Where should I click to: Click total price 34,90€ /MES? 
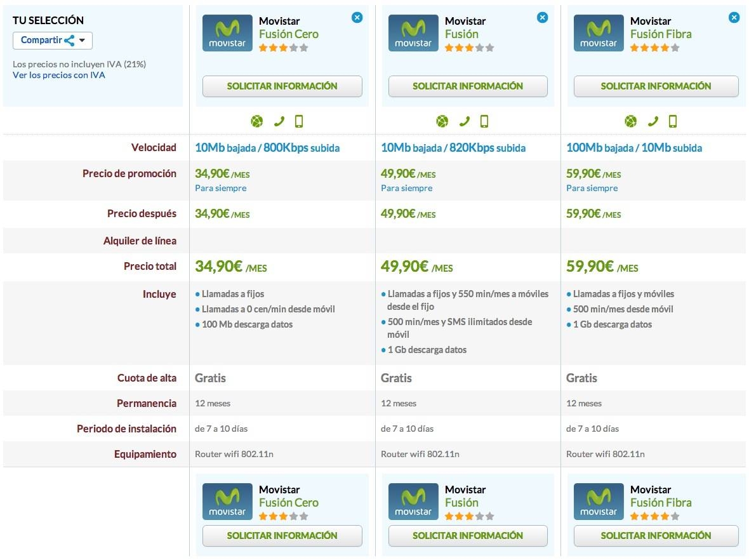(230, 266)
